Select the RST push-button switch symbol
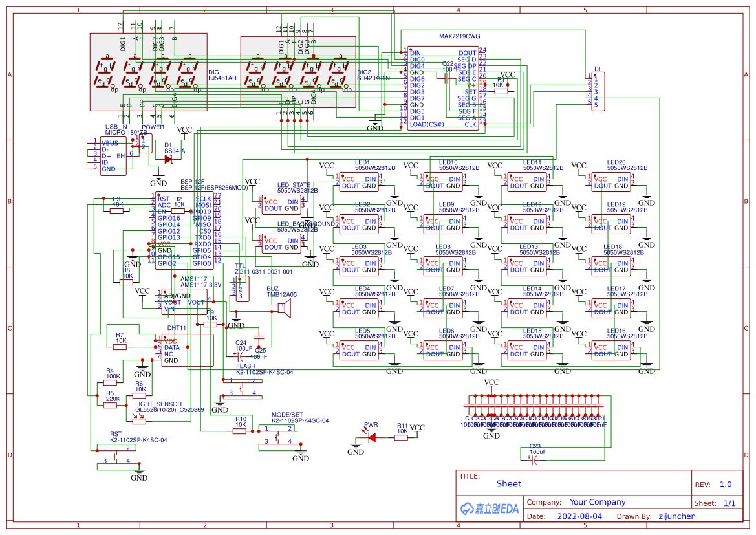The image size is (756, 535). point(116,457)
